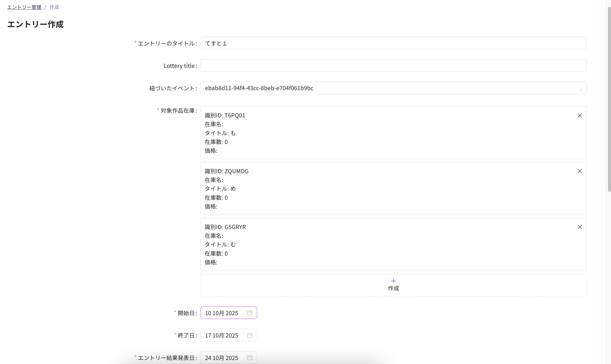Open the 開始日 date picker field
This screenshot has height=364, width=611.
[223, 313]
